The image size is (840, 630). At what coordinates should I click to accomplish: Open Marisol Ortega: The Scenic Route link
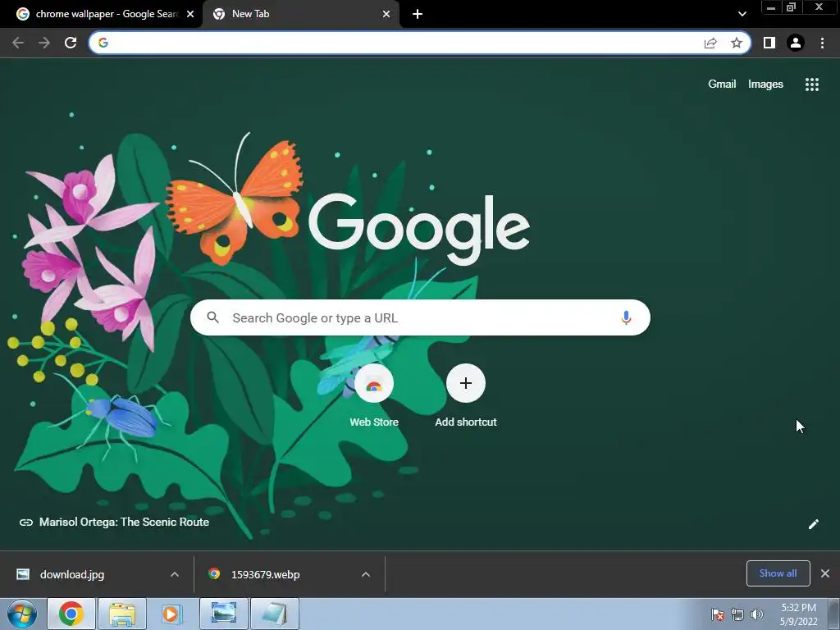point(114,522)
